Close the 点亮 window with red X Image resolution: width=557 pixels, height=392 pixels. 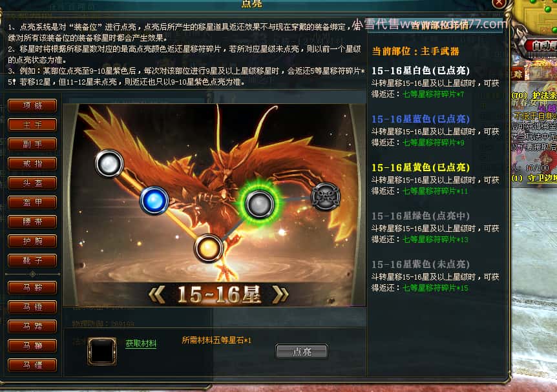tap(499, 3)
